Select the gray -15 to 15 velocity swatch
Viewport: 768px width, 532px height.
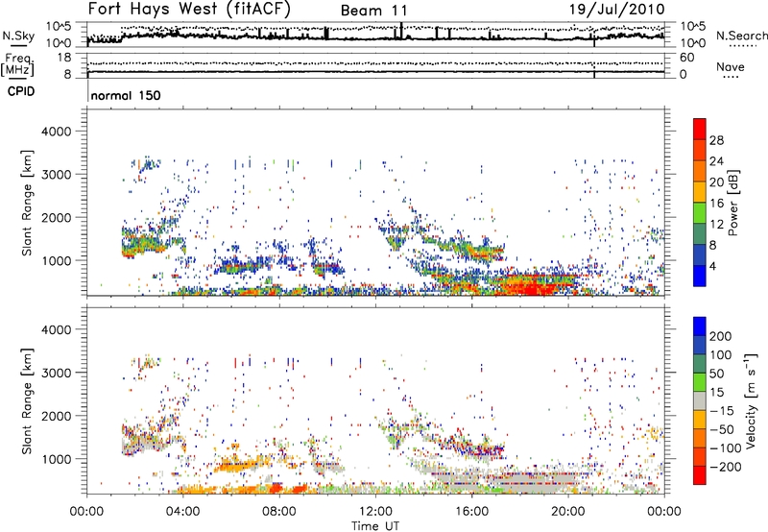pyautogui.click(x=700, y=401)
